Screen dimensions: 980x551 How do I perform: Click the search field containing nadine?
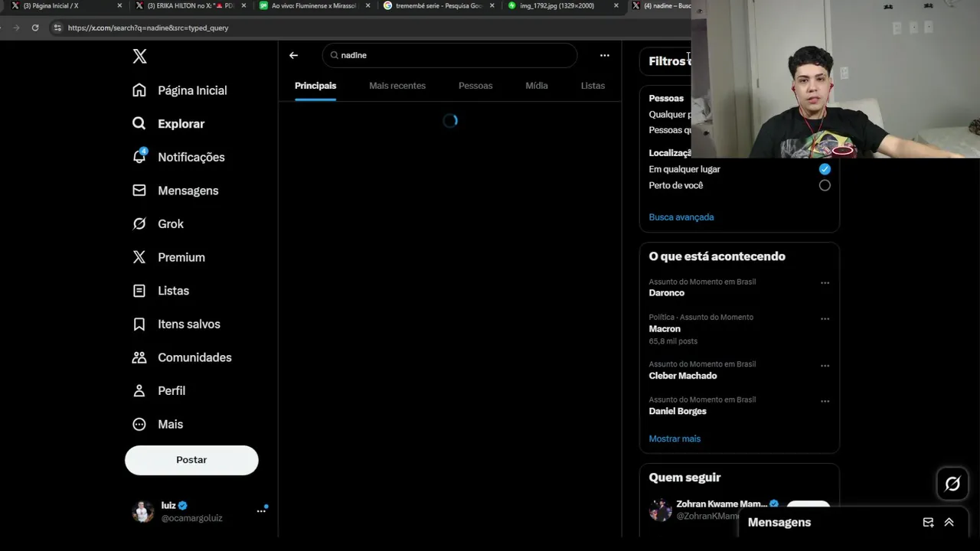pos(449,55)
